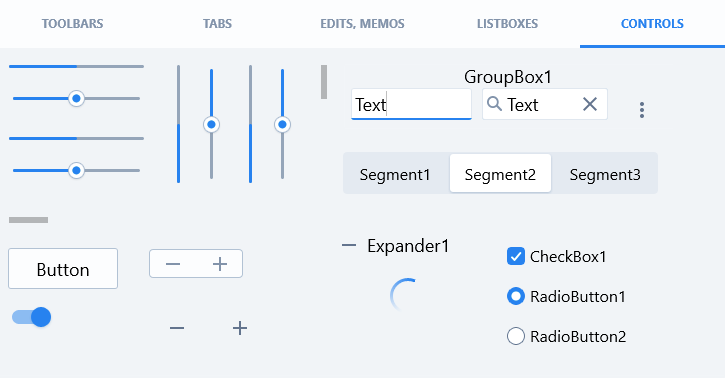Click the borderless plus icon below the stepper
Image resolution: width=725 pixels, height=378 pixels.
coord(240,328)
